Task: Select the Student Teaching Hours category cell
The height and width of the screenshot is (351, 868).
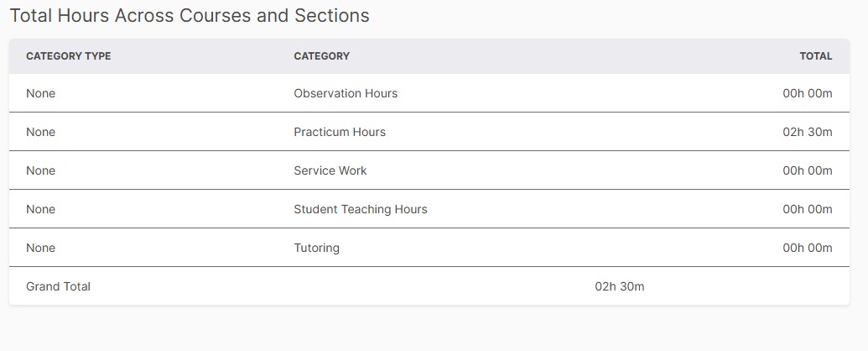Action: click(361, 209)
